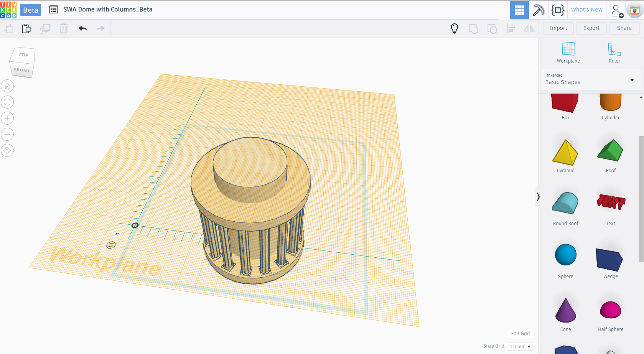The height and width of the screenshot is (354, 644).
Task: Open the design list icon
Action: [53, 10]
